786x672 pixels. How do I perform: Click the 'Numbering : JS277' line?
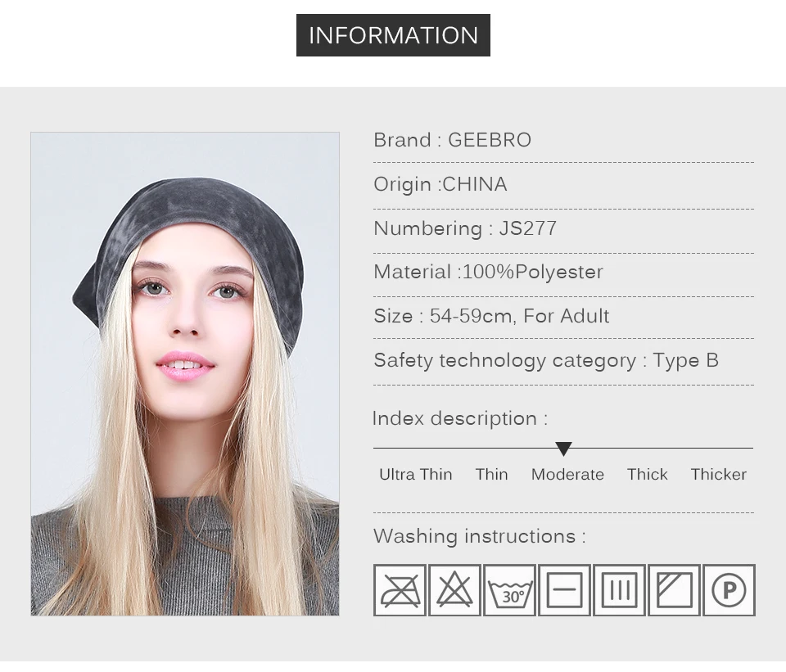point(465,228)
